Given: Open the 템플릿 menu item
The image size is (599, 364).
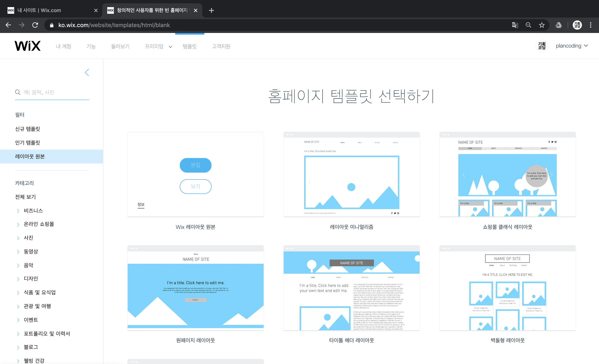Looking at the screenshot, I should (x=190, y=46).
